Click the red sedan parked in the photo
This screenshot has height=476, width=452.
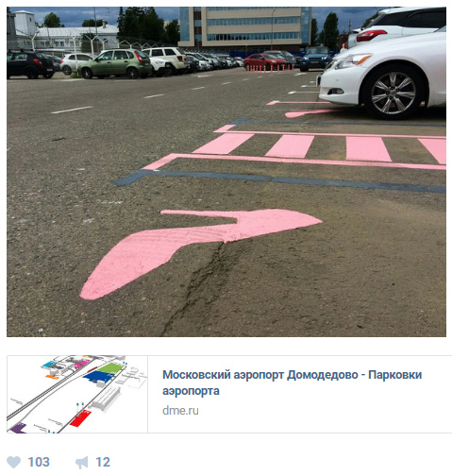[265, 61]
